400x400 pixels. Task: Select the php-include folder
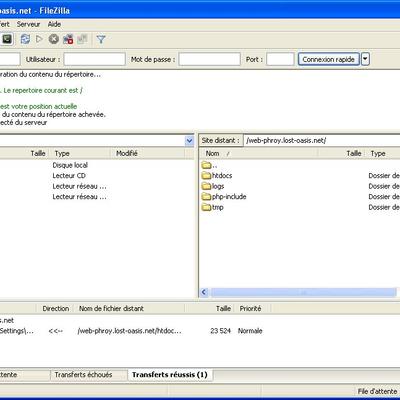click(x=224, y=197)
